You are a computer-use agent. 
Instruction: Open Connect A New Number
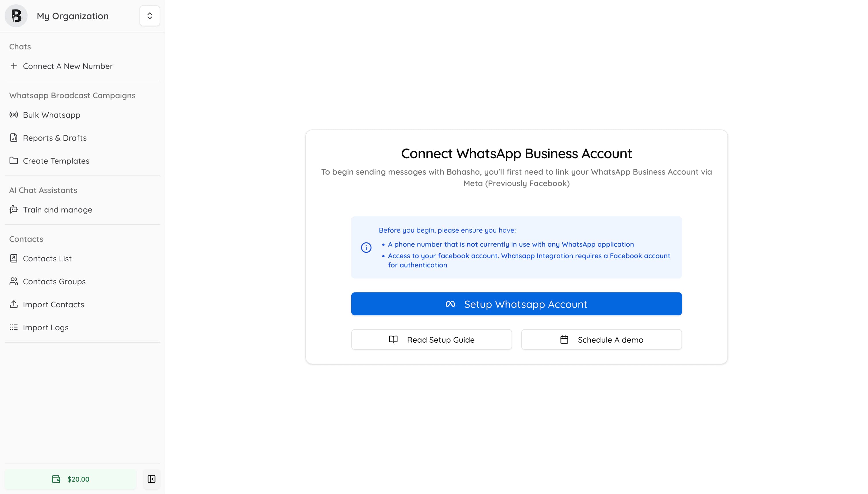pyautogui.click(x=68, y=66)
